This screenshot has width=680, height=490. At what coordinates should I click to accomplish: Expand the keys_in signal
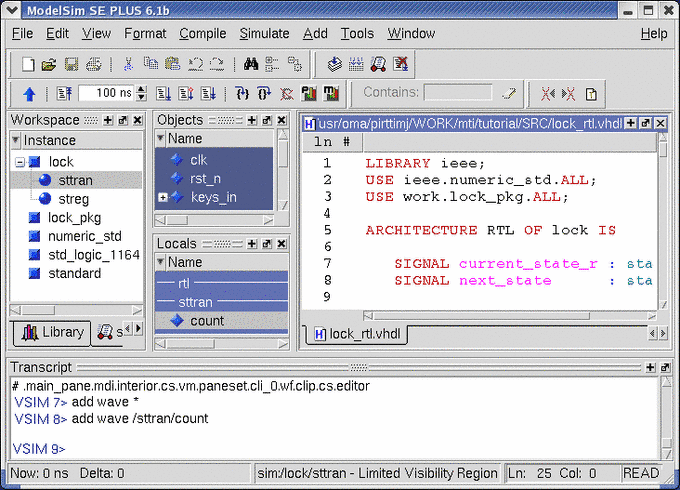[x=162, y=197]
